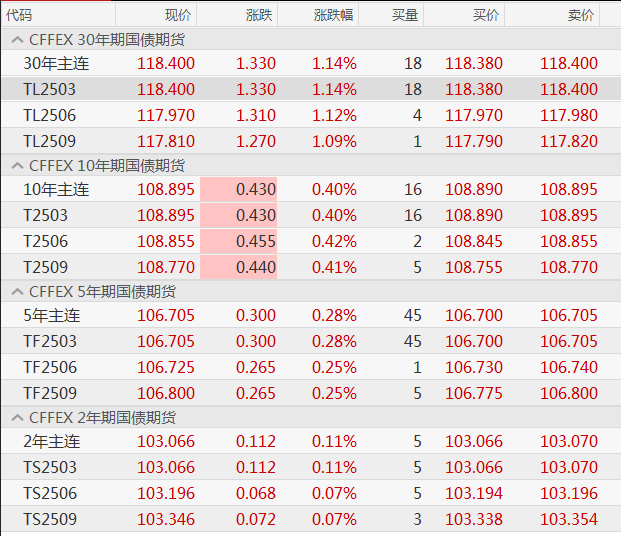This screenshot has height=536, width=621.
Task: Click TL2509 bid price 117.790
Action: tap(474, 141)
